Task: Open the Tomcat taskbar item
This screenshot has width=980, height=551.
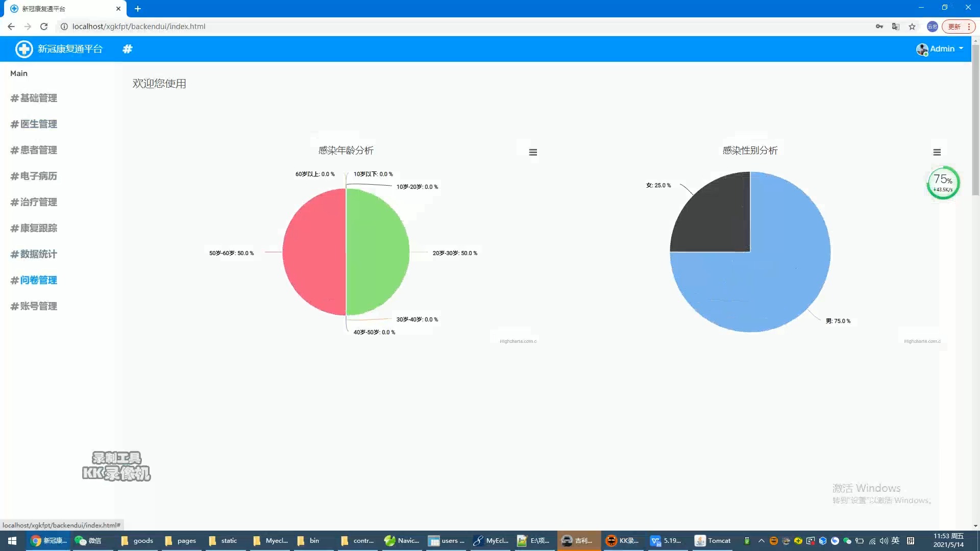Action: point(714,541)
